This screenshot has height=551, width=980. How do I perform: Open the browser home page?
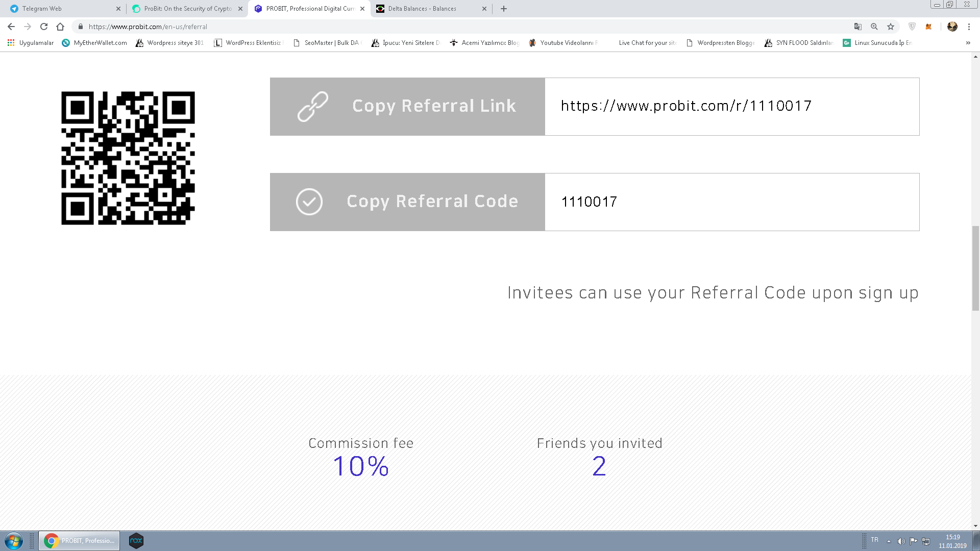tap(60, 27)
